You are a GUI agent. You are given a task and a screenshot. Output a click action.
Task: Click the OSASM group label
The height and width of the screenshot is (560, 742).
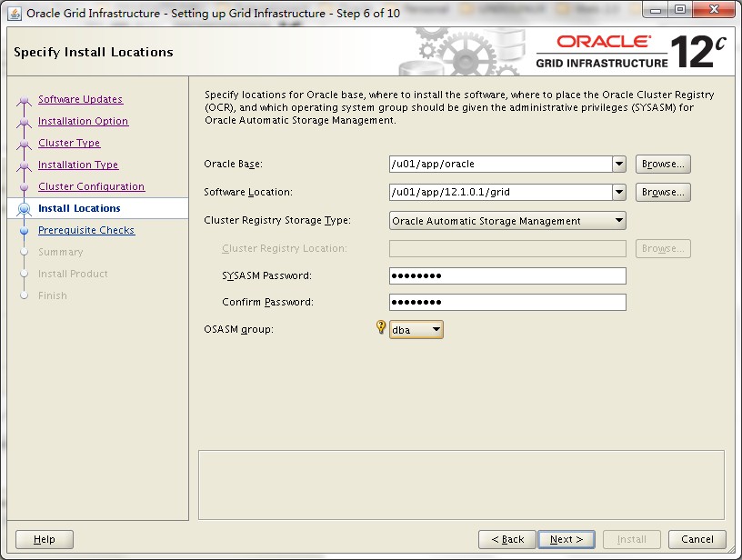point(239,330)
